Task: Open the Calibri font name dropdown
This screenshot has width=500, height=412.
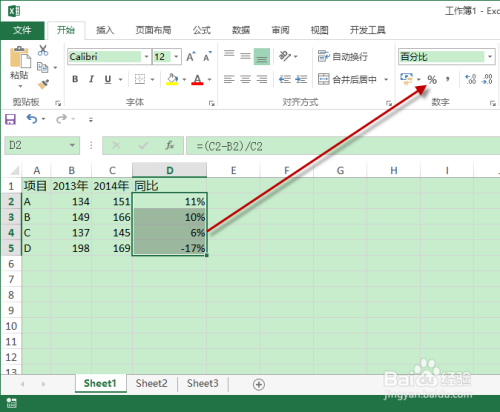Action: click(146, 57)
